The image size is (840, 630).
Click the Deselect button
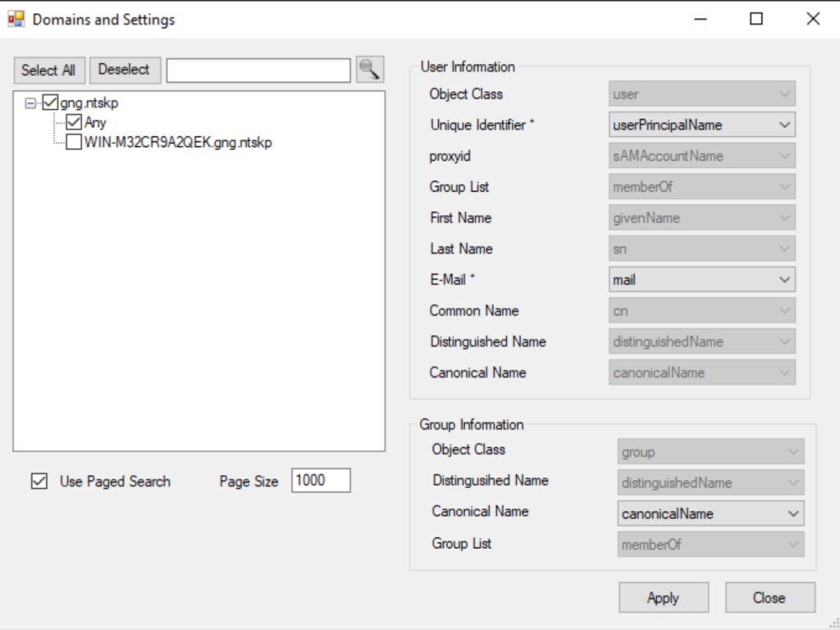(x=125, y=71)
